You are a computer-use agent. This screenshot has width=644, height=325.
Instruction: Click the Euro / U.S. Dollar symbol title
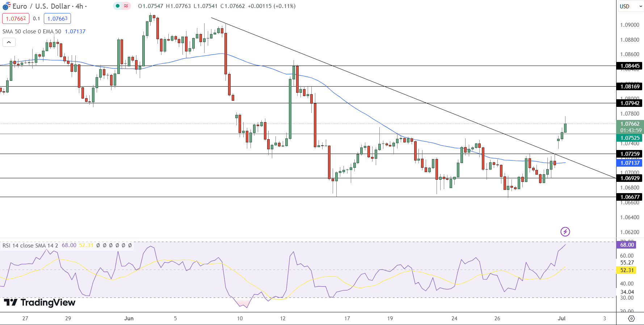41,6
